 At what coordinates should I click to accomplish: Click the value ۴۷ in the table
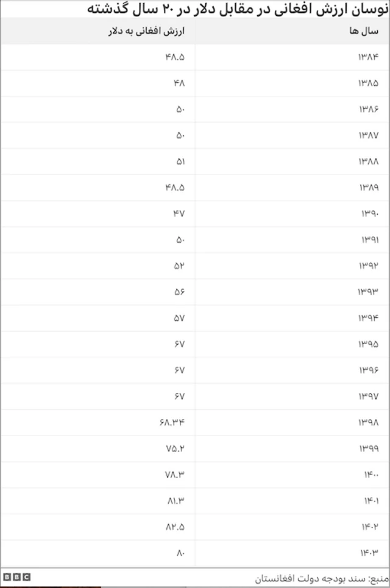(179, 214)
